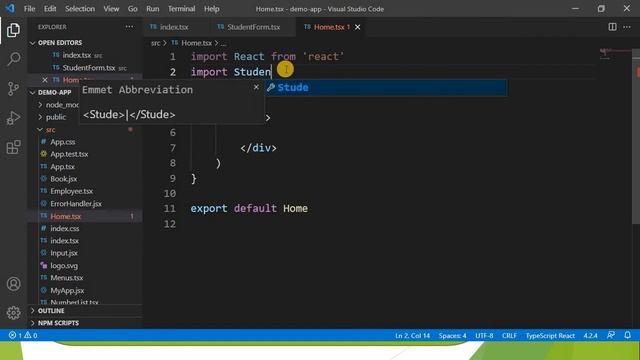Screen dimensions: 640x360
Task: Select index.tsx in Open Editors list
Action: coord(85,55)
